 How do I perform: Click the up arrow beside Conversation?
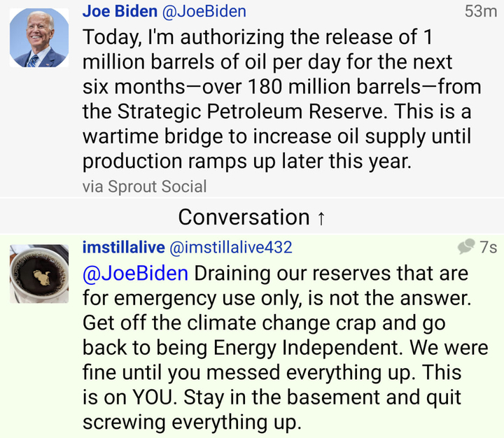point(321,218)
